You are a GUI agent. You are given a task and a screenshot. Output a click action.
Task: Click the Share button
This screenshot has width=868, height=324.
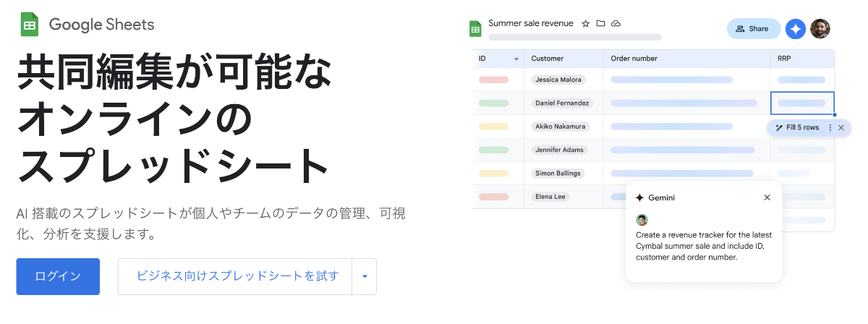coord(752,29)
